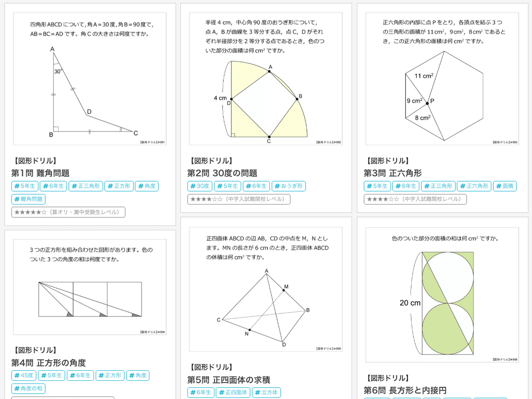This screenshot has width=532, height=399.
Task: Open the #正六角形 tag under 第3問
Action: click(x=474, y=186)
